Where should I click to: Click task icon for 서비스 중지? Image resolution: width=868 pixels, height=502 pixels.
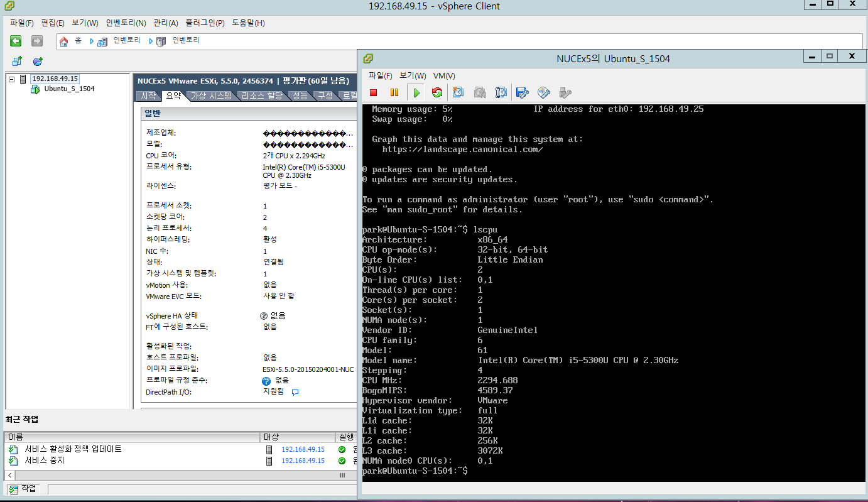click(13, 461)
